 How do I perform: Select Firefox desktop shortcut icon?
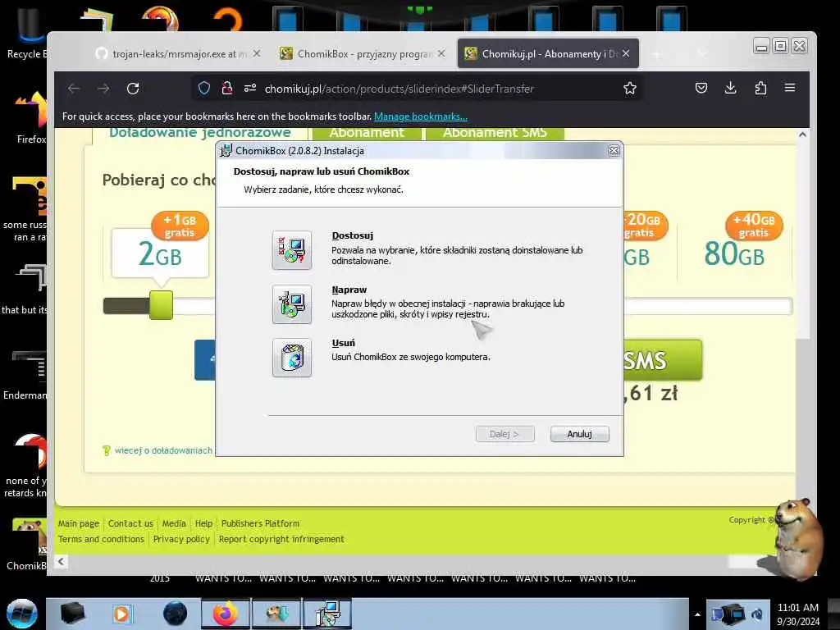click(30, 118)
